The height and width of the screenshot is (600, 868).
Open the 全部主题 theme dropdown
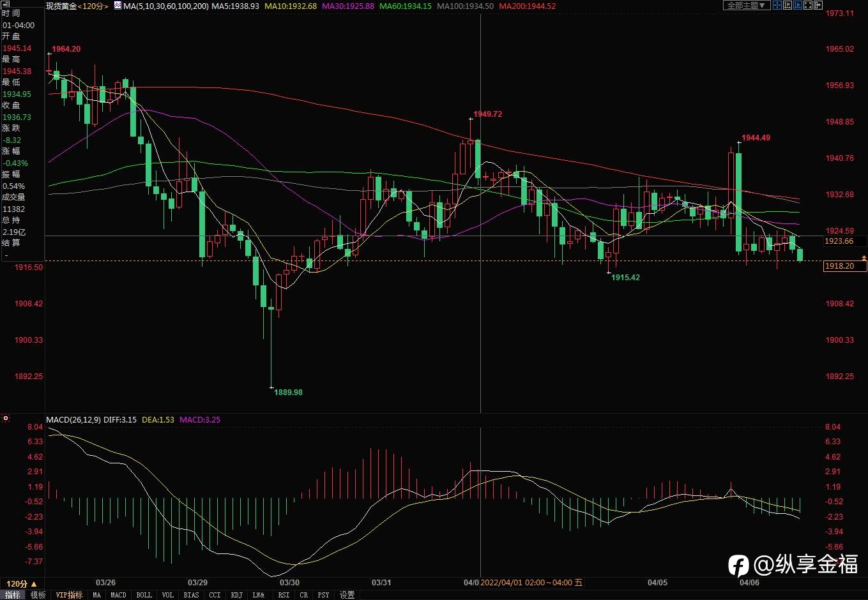(747, 5)
